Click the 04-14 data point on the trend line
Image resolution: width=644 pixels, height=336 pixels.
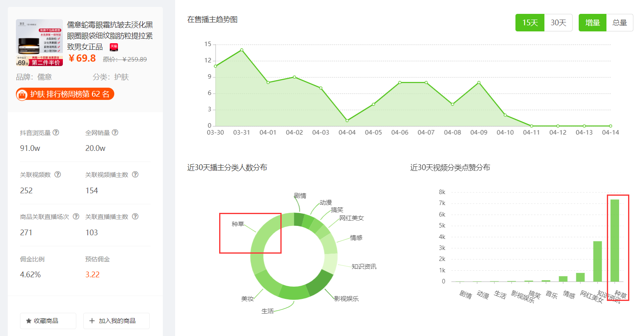[611, 126]
